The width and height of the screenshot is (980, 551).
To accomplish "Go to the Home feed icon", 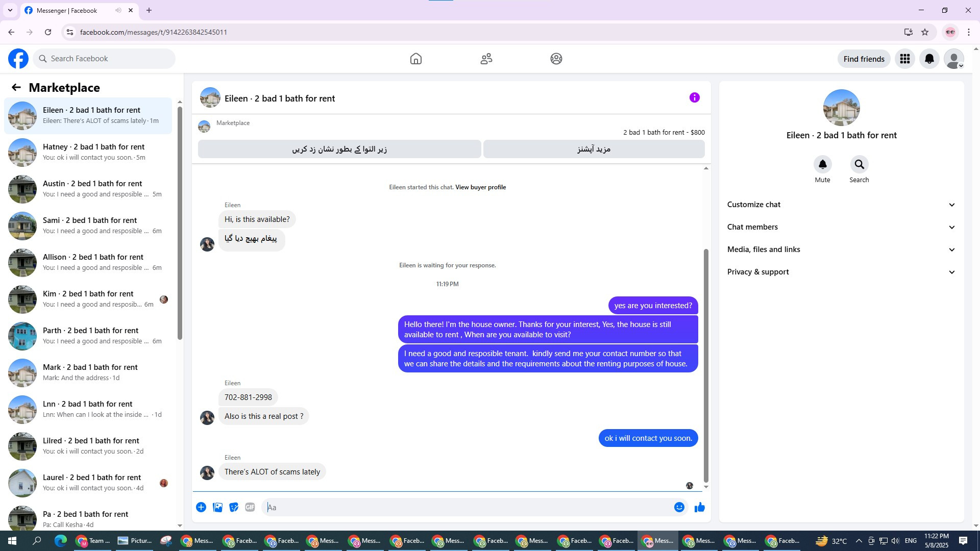I will [x=416, y=59].
